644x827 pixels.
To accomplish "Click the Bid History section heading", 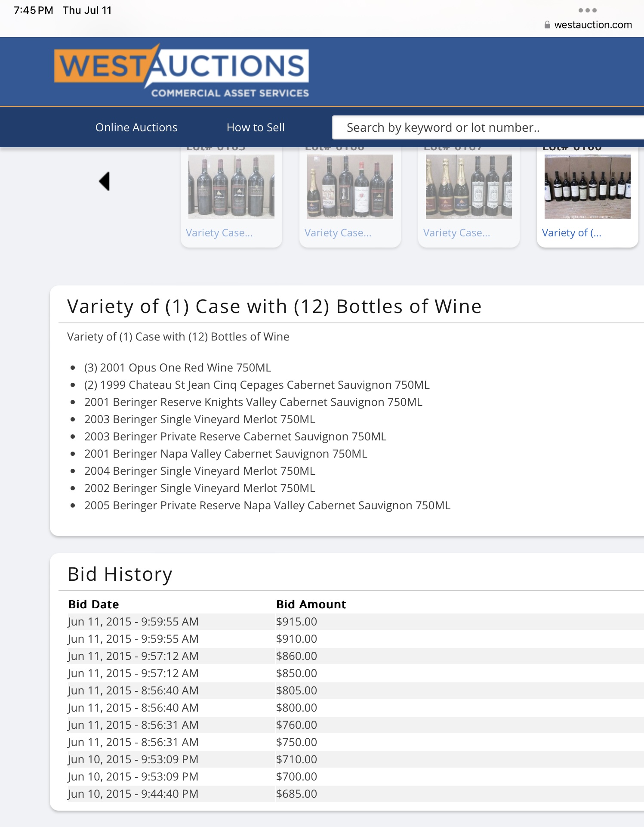I will point(120,574).
